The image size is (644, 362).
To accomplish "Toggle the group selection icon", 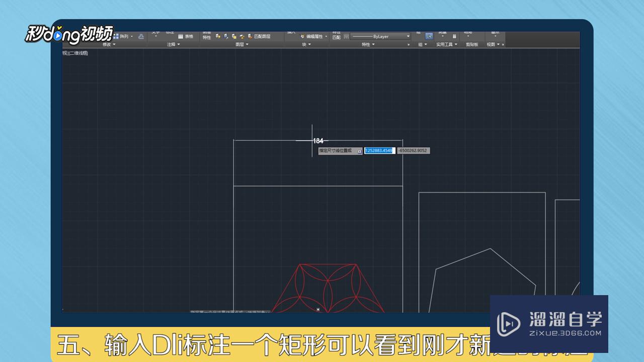I will (x=429, y=36).
